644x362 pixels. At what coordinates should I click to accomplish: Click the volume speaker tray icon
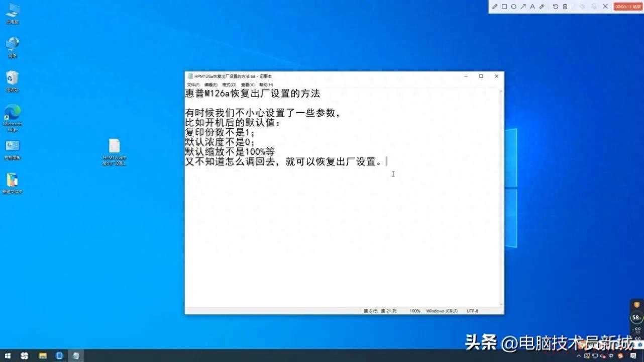(604, 355)
